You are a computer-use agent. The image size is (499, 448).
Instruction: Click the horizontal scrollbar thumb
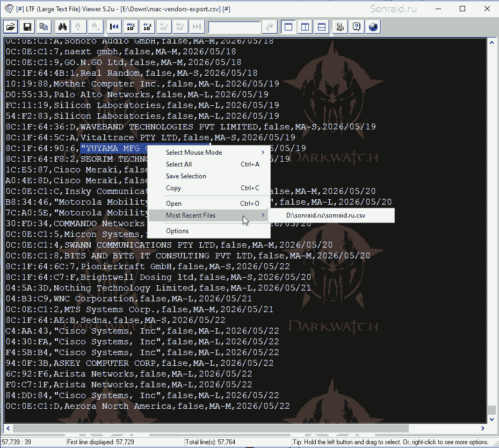click(x=211, y=428)
